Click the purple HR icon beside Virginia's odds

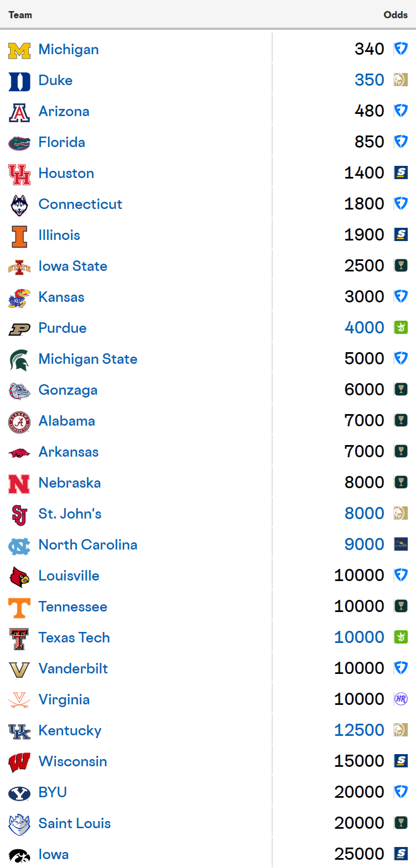coord(401,699)
